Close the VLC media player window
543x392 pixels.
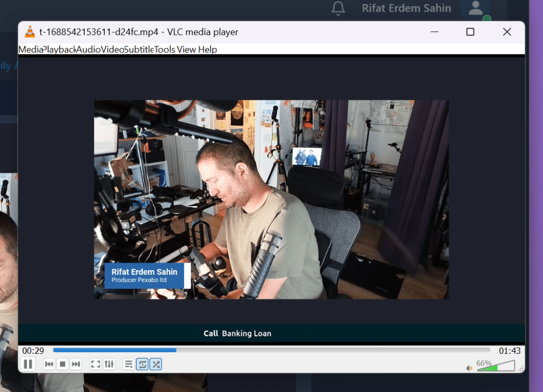507,32
